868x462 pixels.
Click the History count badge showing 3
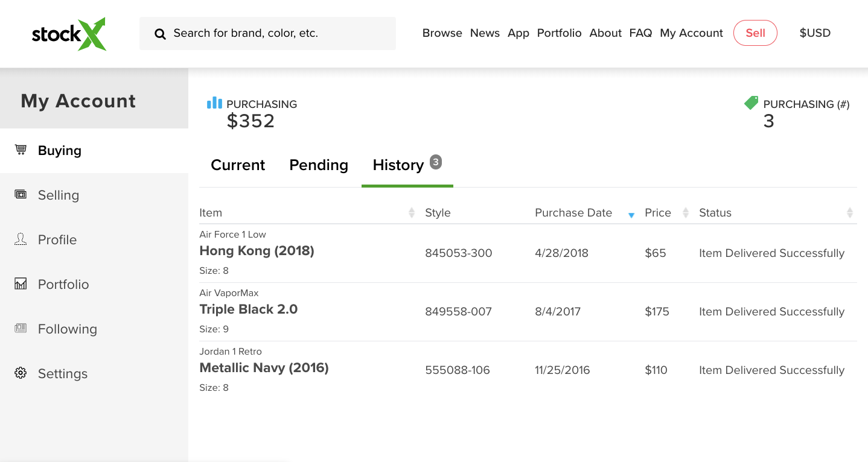point(436,162)
